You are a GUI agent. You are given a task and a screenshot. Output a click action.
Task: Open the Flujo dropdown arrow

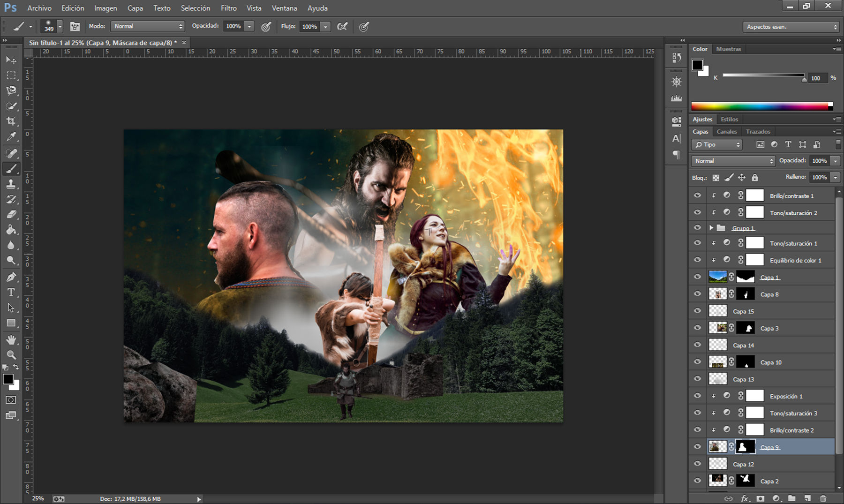click(326, 26)
